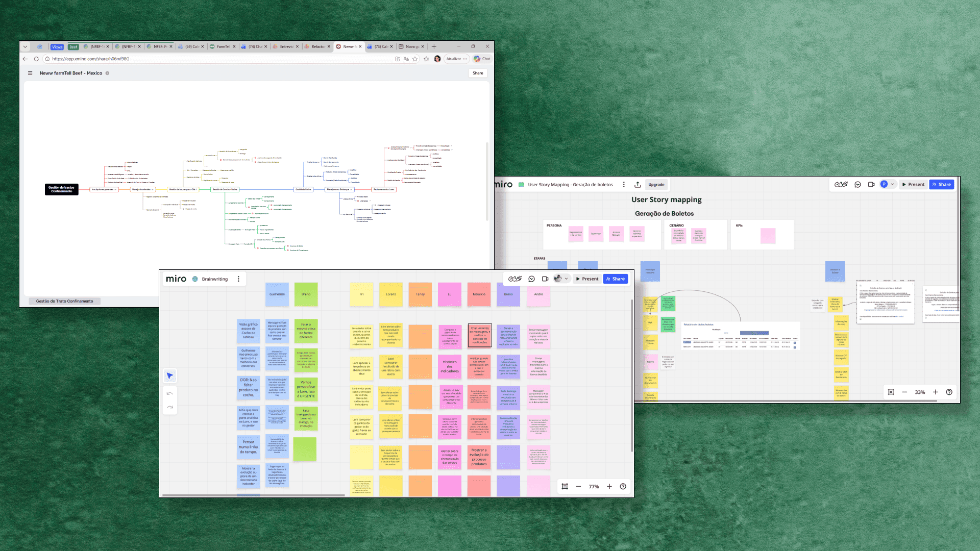The image size is (980, 551).
Task: Click fit-to-screen icon in User Story Mapping board
Action: click(891, 392)
